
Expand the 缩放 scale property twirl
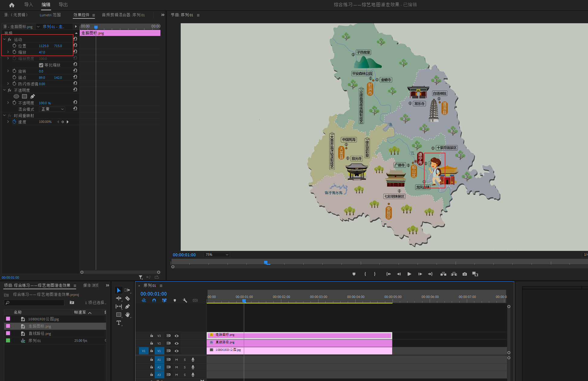8,52
